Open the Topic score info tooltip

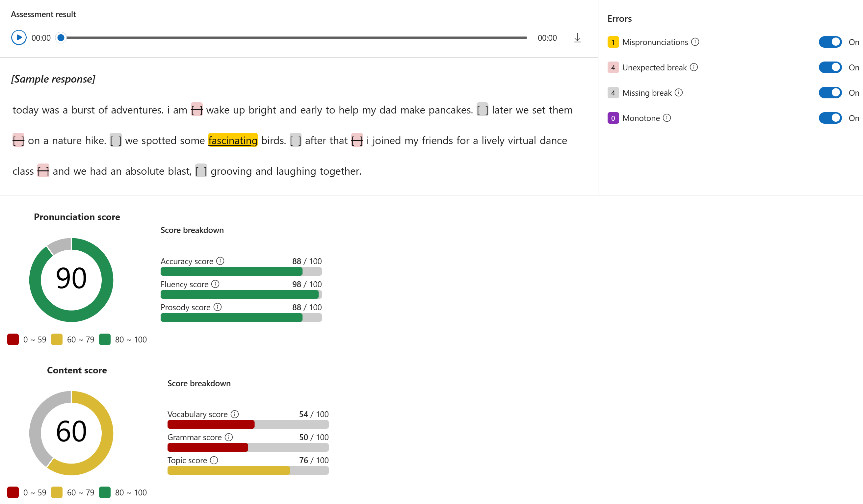coord(214,460)
